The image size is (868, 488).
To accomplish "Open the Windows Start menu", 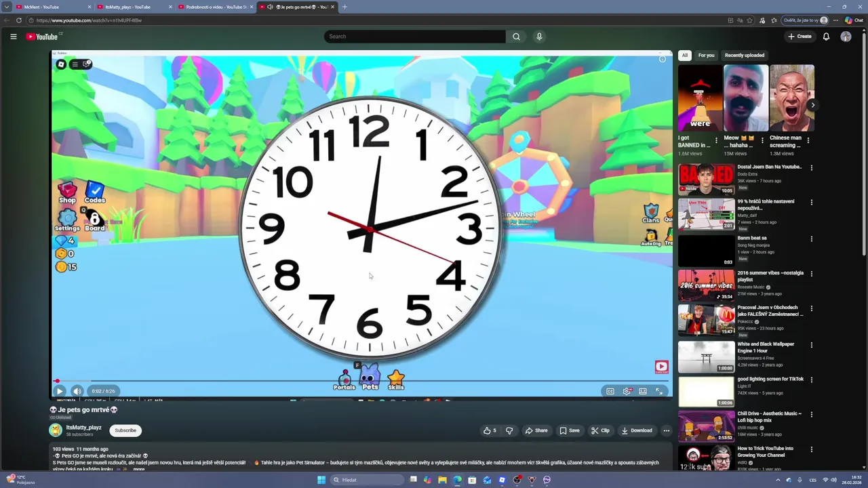I will coord(321,480).
